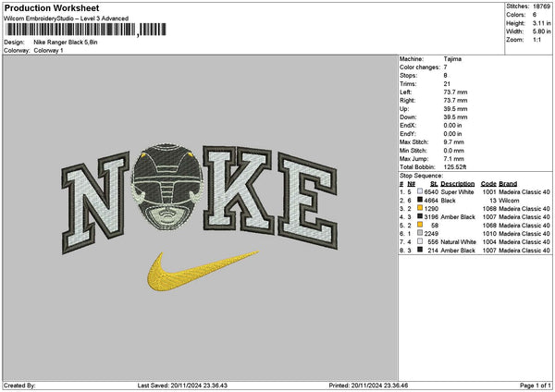Screen dimensions: 555x392
Task: Select the orange swatch beside 1290 stitches
Action: pyautogui.click(x=420, y=208)
